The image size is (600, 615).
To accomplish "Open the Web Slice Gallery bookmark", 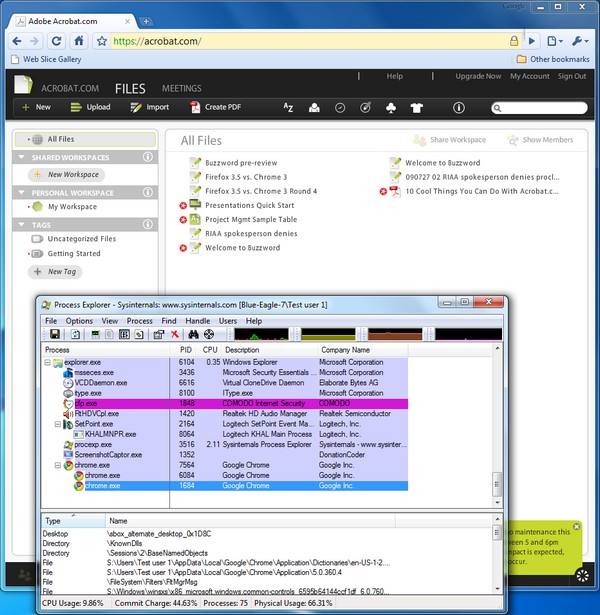I will (x=47, y=60).
